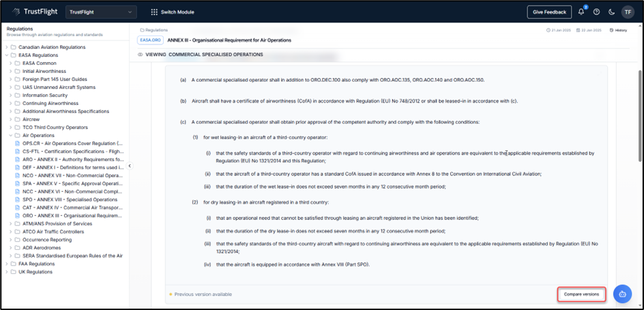The width and height of the screenshot is (644, 310).
Task: Click the Regulations breadcrumb link
Action: coord(156,30)
